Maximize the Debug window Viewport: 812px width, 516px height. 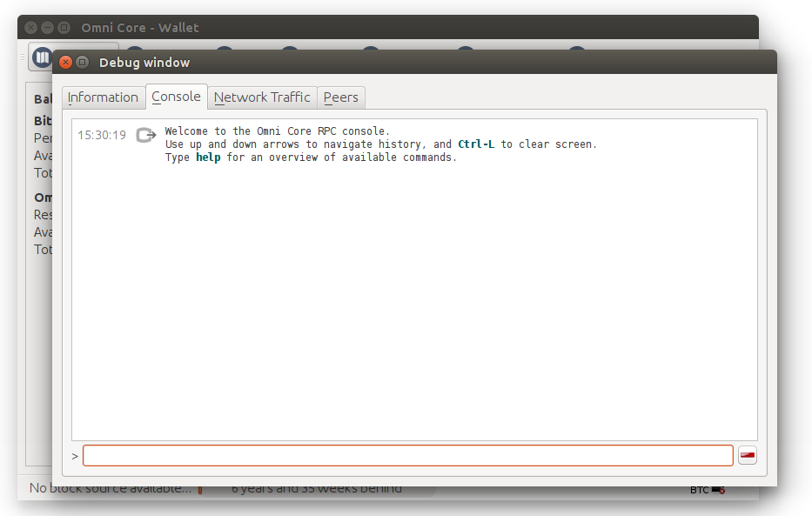pyautogui.click(x=83, y=63)
